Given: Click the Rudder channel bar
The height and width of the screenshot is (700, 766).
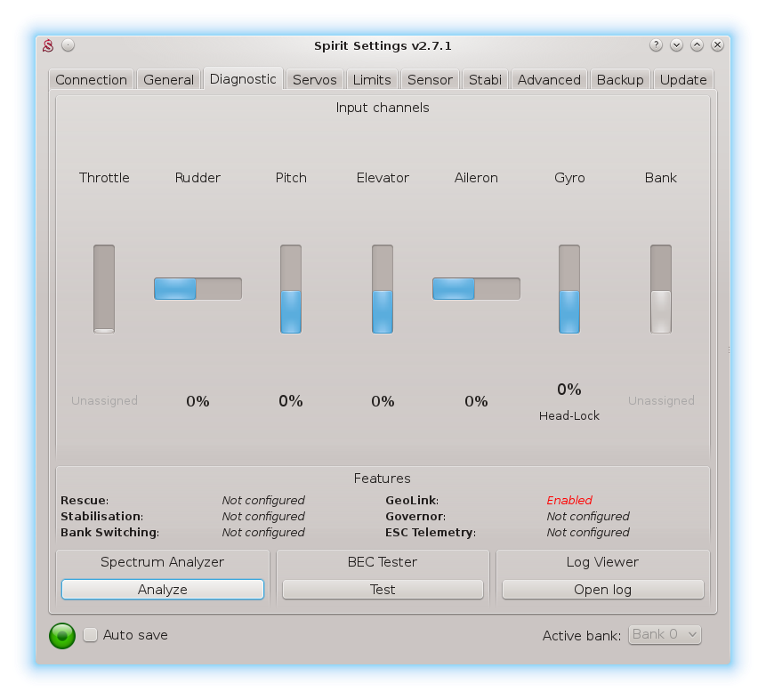Looking at the screenshot, I should (198, 288).
